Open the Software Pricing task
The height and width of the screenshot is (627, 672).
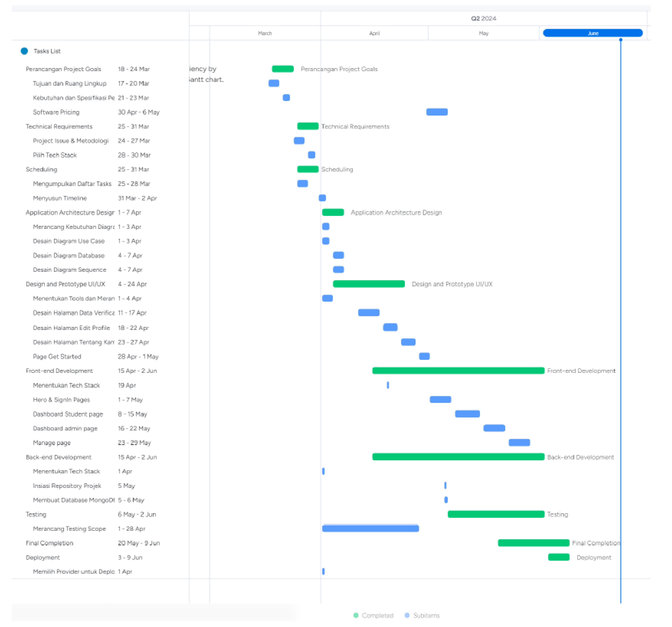click(56, 112)
